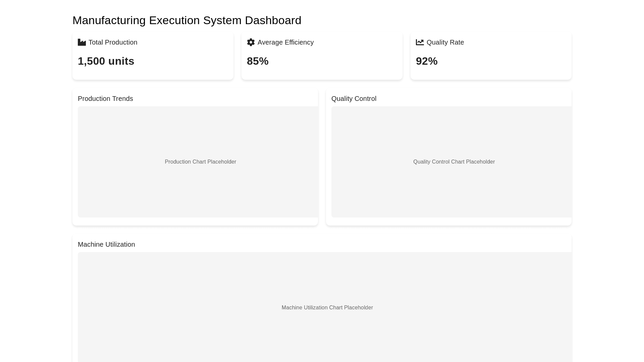Click the trend chart icon beside Quality Rate
This screenshot has width=644, height=362.
point(420,42)
